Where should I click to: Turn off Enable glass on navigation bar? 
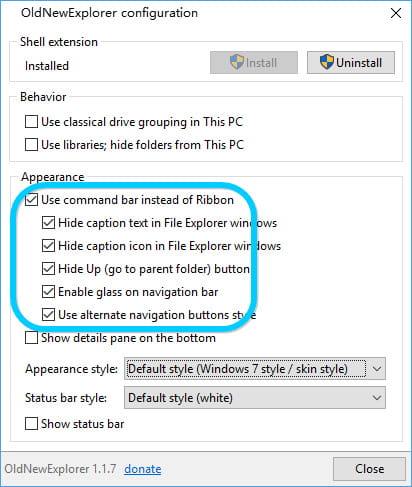[x=48, y=292]
